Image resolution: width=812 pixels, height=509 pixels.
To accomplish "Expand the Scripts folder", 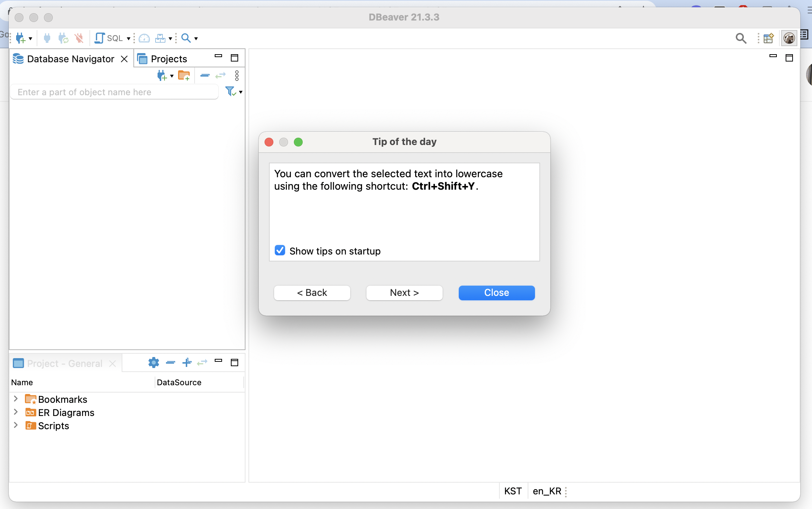I will [16, 425].
